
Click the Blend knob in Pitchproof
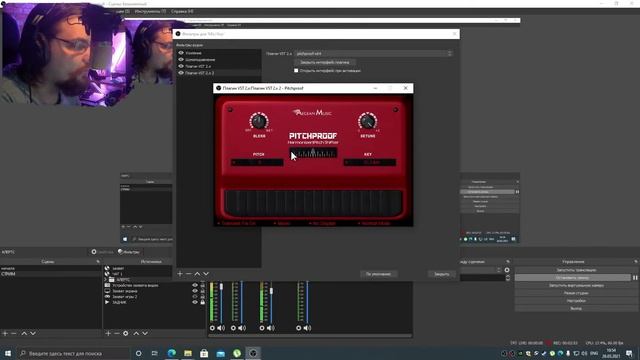(x=259, y=121)
